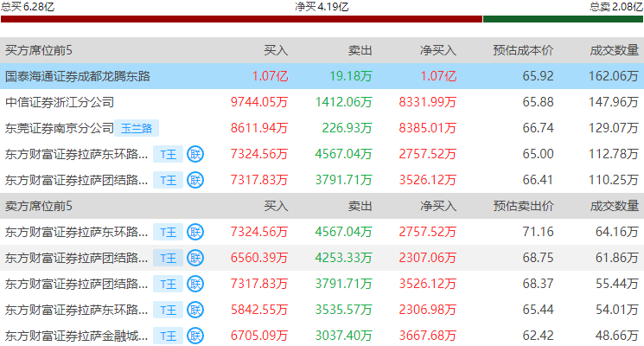Click the 55.44万 volume cell
The width and height of the screenshot is (644, 346).
click(x=617, y=284)
